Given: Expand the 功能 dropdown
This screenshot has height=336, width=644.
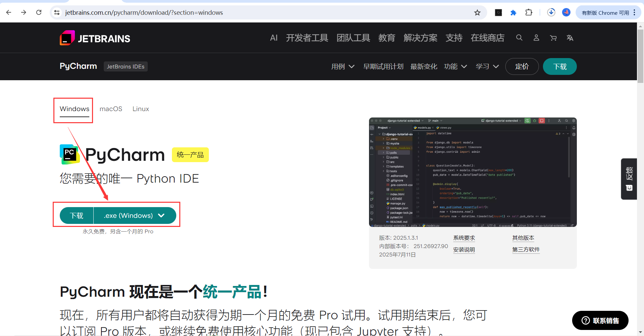Looking at the screenshot, I should pos(455,66).
